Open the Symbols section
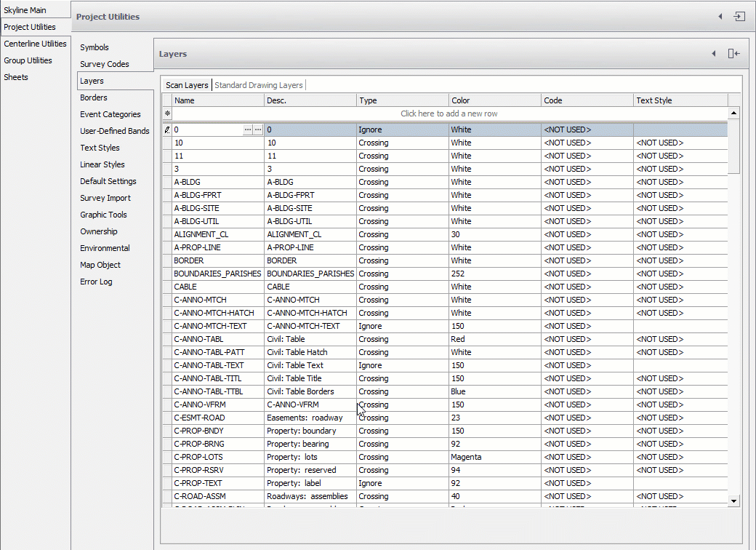756x550 pixels. [x=94, y=47]
